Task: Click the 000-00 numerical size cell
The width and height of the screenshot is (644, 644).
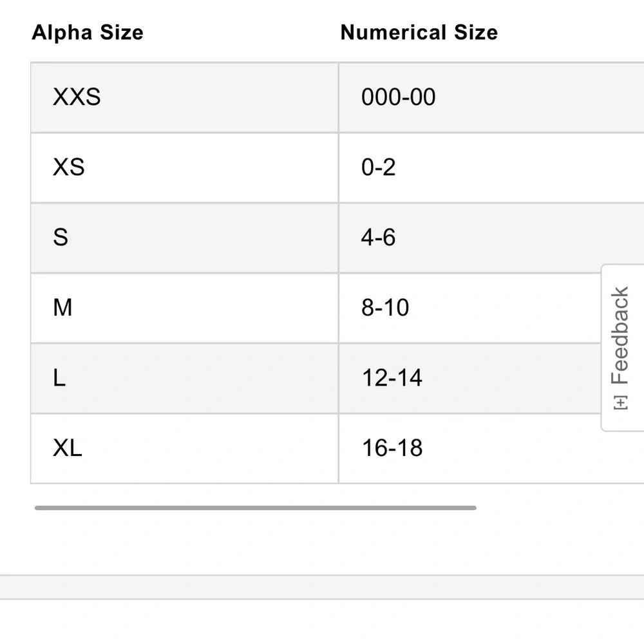Action: [399, 97]
